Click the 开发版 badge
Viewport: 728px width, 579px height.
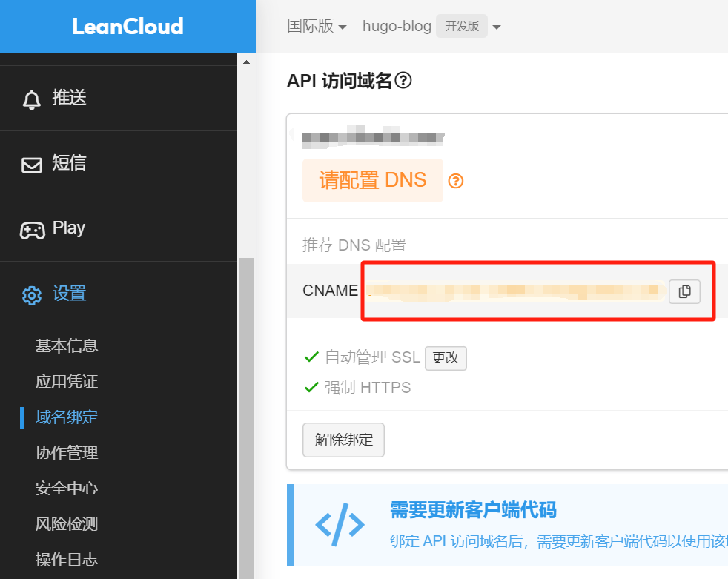[x=461, y=27]
